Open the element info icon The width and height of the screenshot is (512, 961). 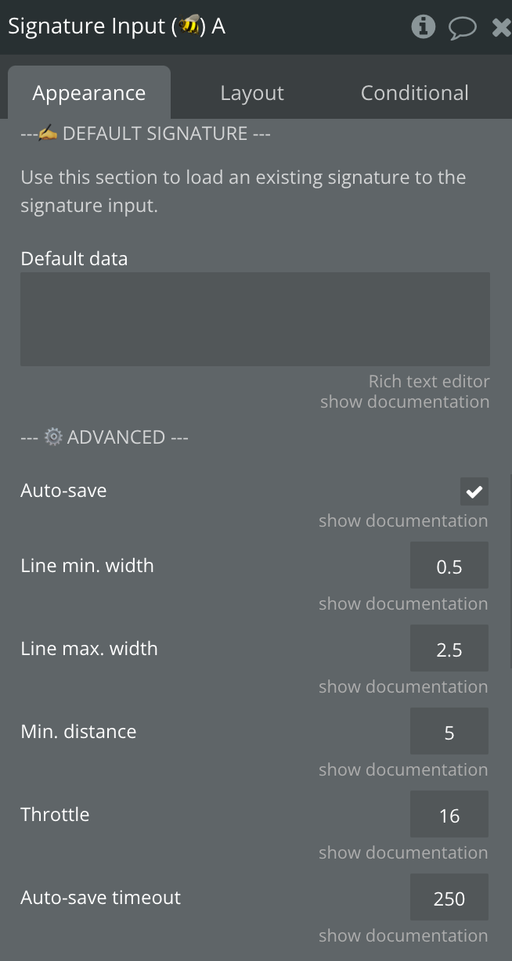(x=423, y=27)
